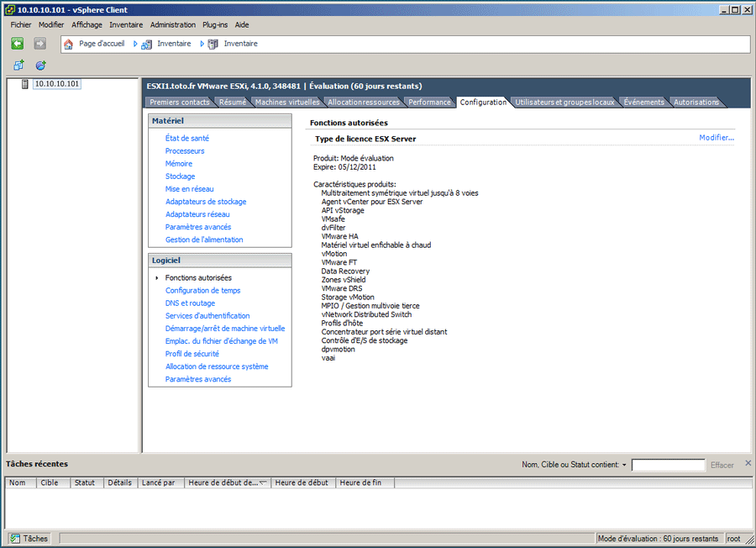Select Fonctions autorisées in Logiciel list
This screenshot has width=756, height=548.
198,278
